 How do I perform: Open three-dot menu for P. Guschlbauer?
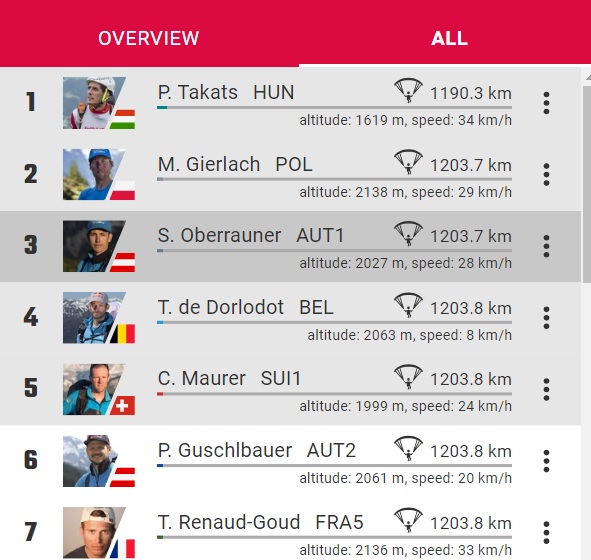(x=546, y=461)
